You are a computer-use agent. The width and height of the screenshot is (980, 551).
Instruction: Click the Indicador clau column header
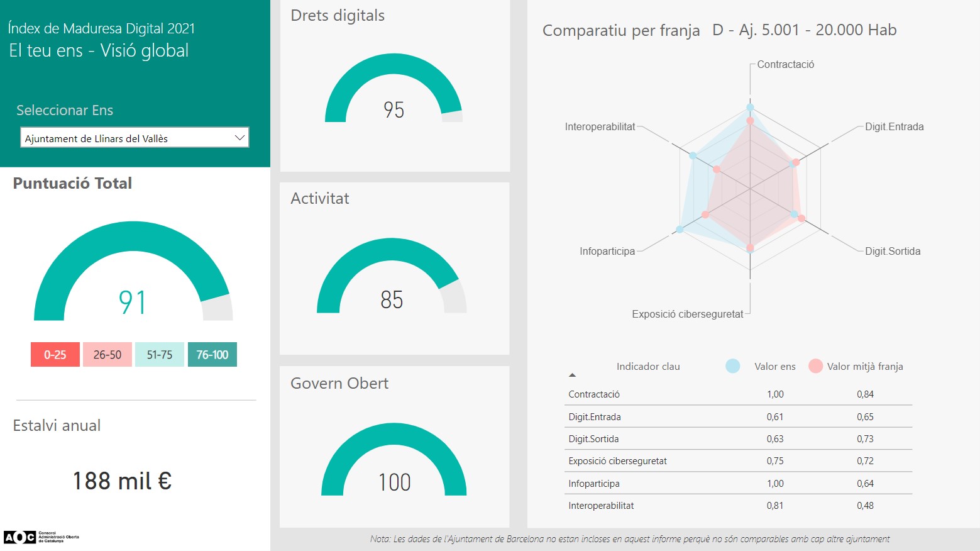(647, 367)
